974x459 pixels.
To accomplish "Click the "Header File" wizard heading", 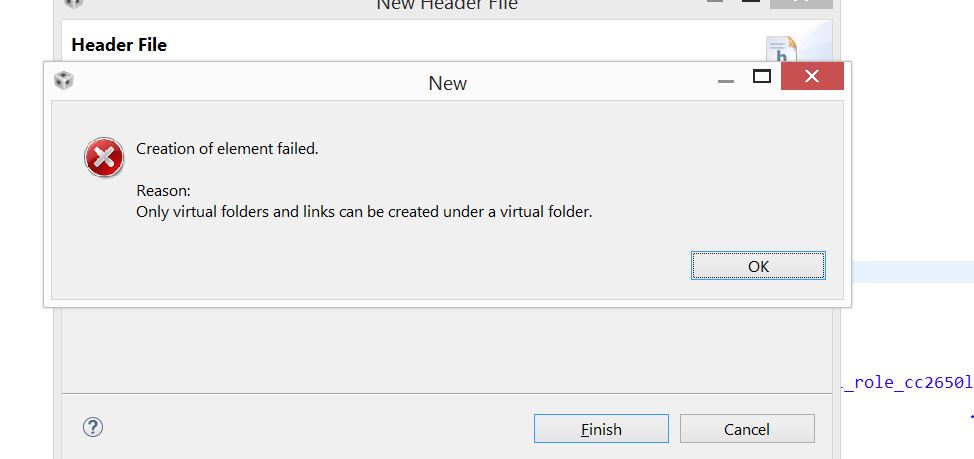I will (x=119, y=45).
